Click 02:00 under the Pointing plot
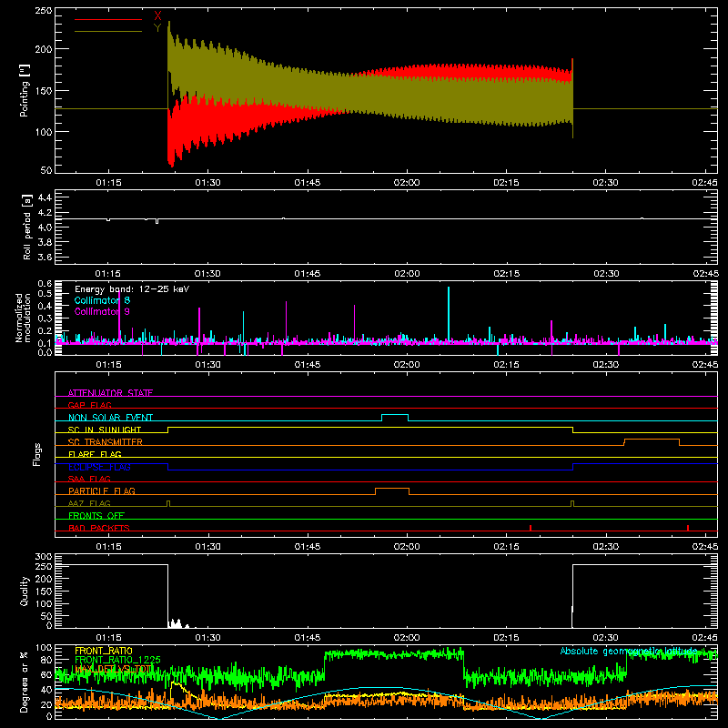 407,183
